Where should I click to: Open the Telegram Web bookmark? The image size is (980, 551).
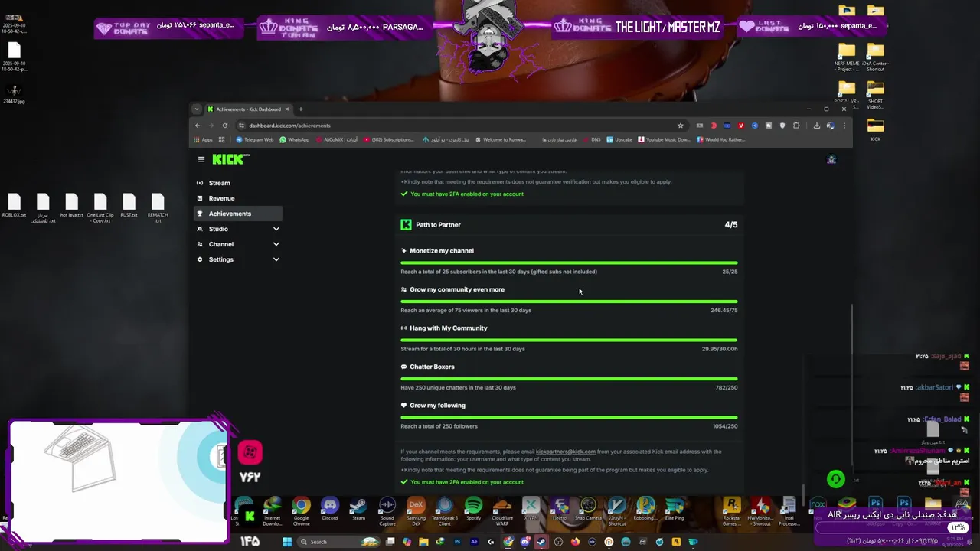tap(254, 140)
